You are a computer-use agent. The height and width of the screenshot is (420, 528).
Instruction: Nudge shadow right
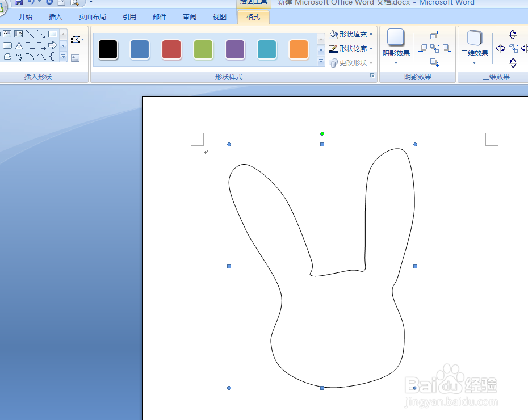coord(447,49)
